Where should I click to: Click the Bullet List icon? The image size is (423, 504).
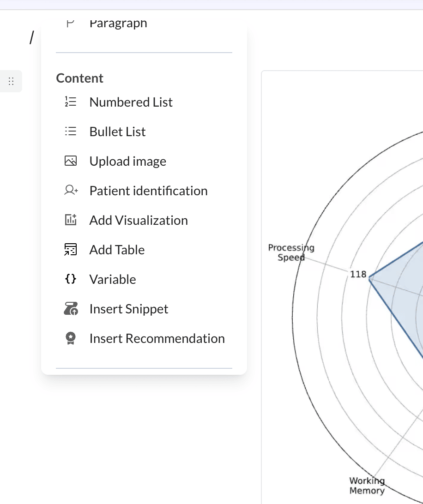click(71, 131)
